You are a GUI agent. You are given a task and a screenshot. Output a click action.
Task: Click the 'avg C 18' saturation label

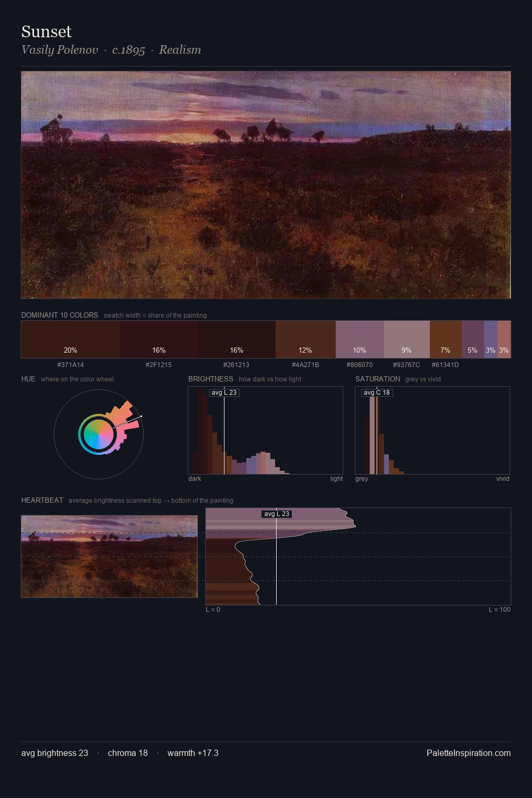tap(377, 393)
